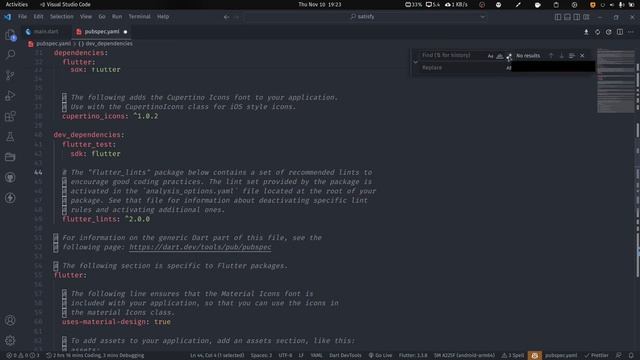This screenshot has height=360, width=640.
Task: Open the lightning-bolt view in activity bar
Action: [x=10, y=198]
